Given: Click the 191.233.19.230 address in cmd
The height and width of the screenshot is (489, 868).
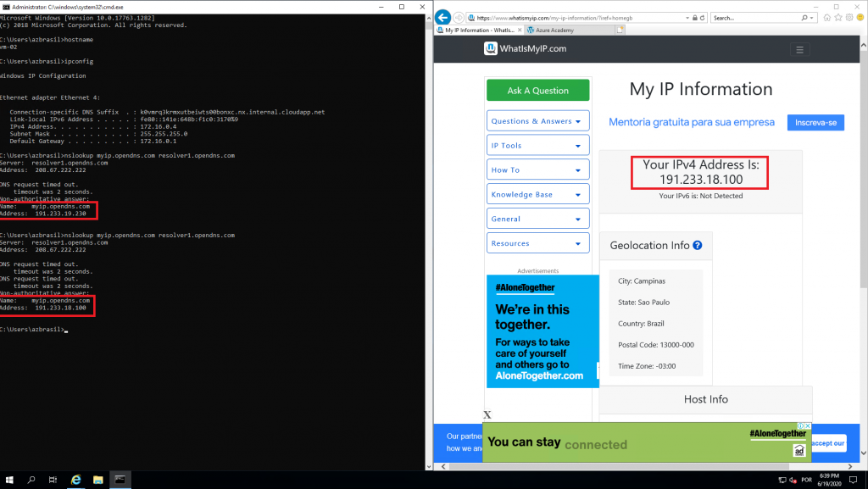Looking at the screenshot, I should [60, 214].
